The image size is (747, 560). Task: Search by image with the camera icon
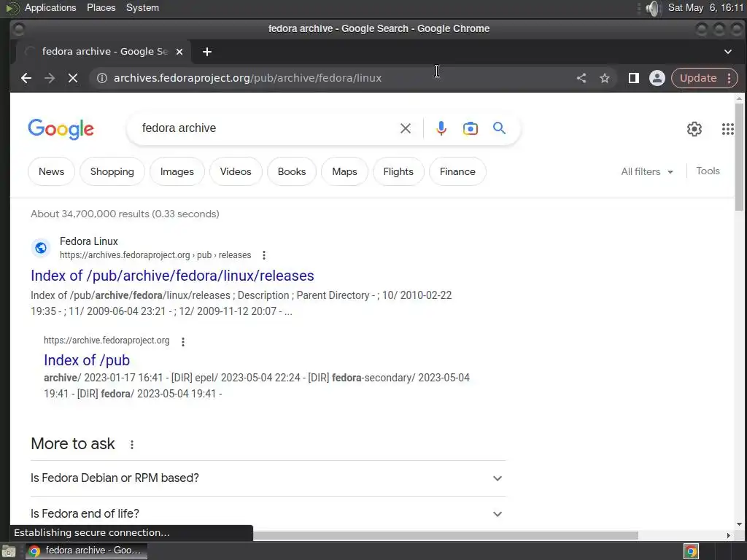point(471,128)
